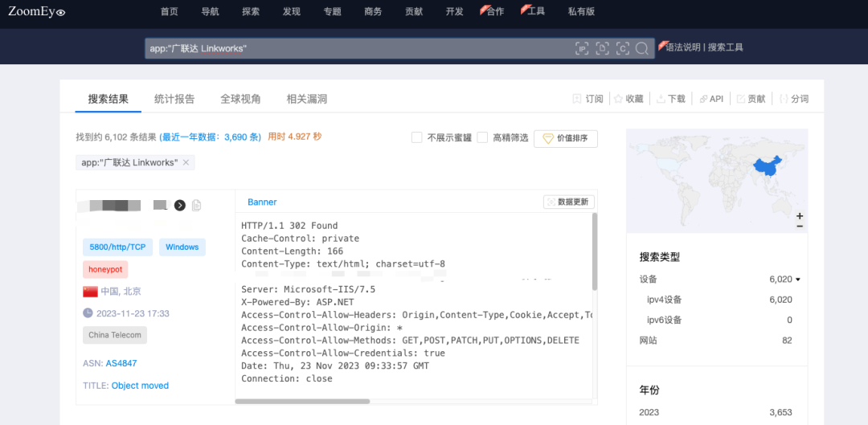Open the 工具 menu item

[536, 11]
